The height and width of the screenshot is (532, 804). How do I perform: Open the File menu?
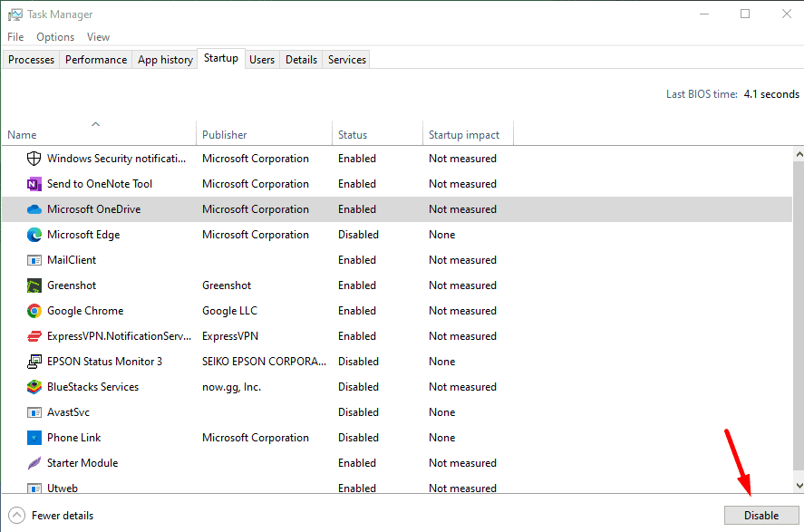[x=15, y=37]
